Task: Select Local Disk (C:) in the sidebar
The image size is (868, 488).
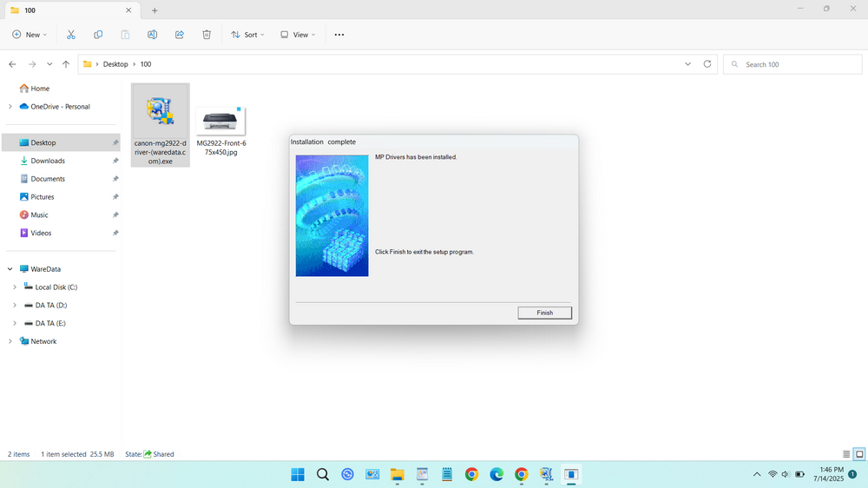Action: [56, 287]
